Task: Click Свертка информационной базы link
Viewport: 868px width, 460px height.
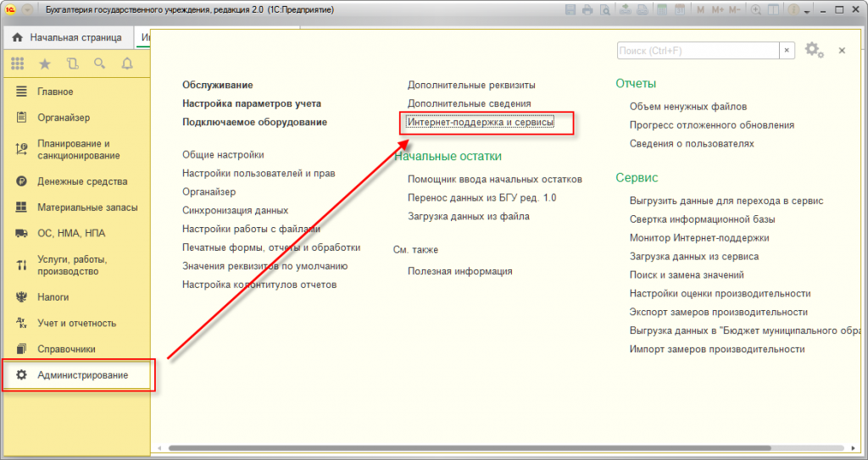Action: 702,219
